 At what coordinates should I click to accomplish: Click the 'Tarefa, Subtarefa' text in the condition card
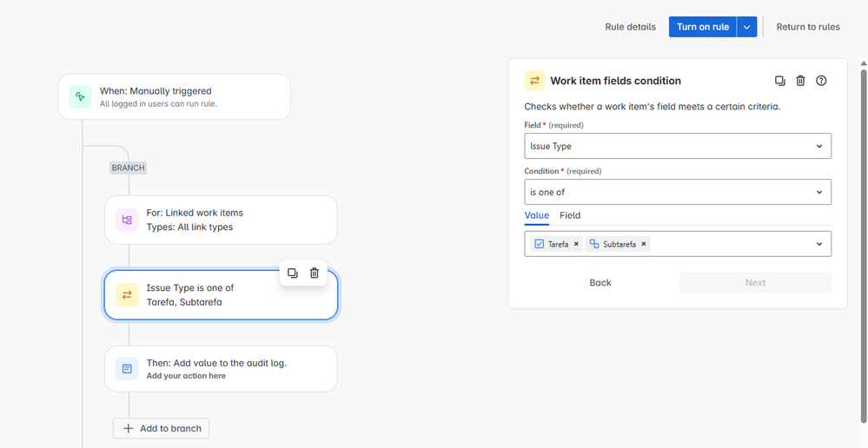(184, 302)
